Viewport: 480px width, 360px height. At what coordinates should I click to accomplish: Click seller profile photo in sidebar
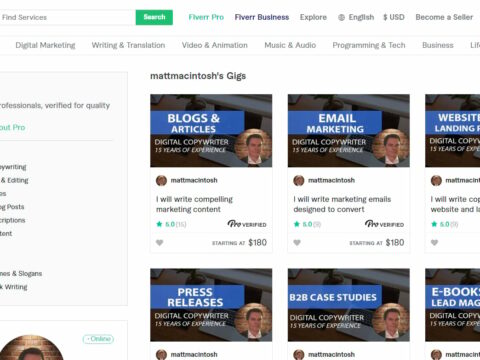32,348
